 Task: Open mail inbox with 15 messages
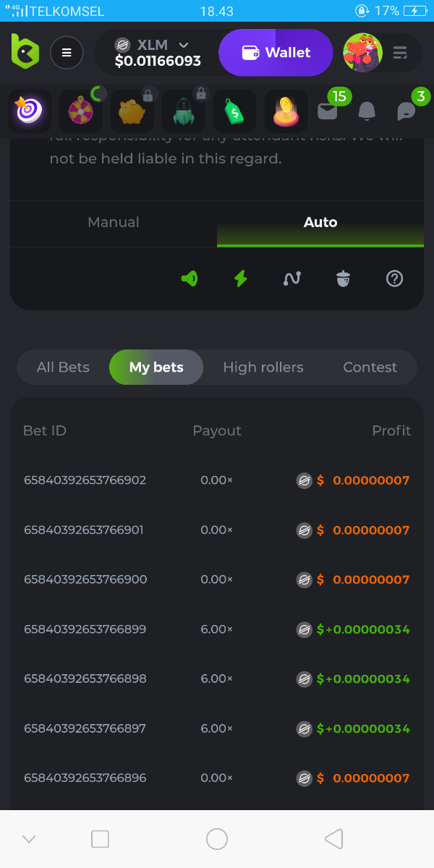tap(328, 111)
